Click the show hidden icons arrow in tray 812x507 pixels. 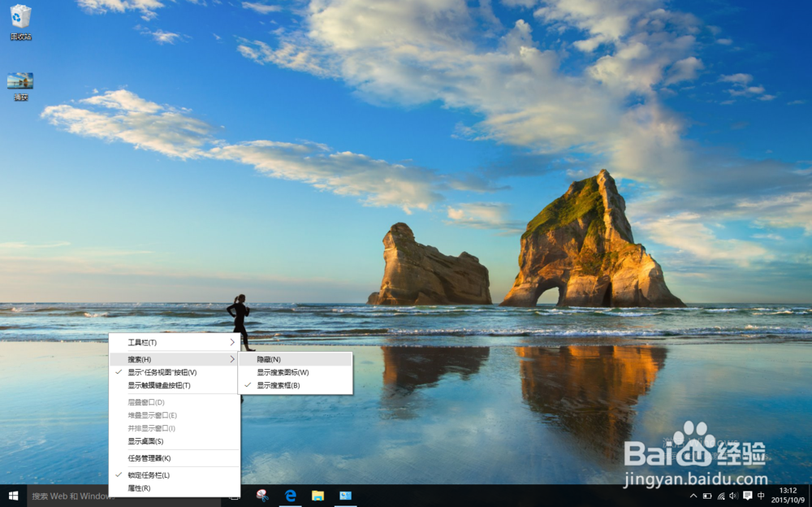693,496
